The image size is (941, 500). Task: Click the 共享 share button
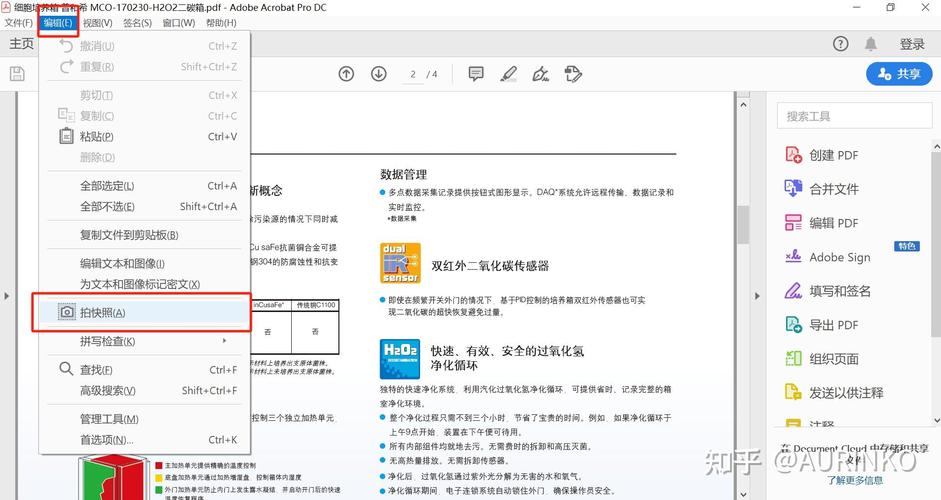[x=899, y=74]
